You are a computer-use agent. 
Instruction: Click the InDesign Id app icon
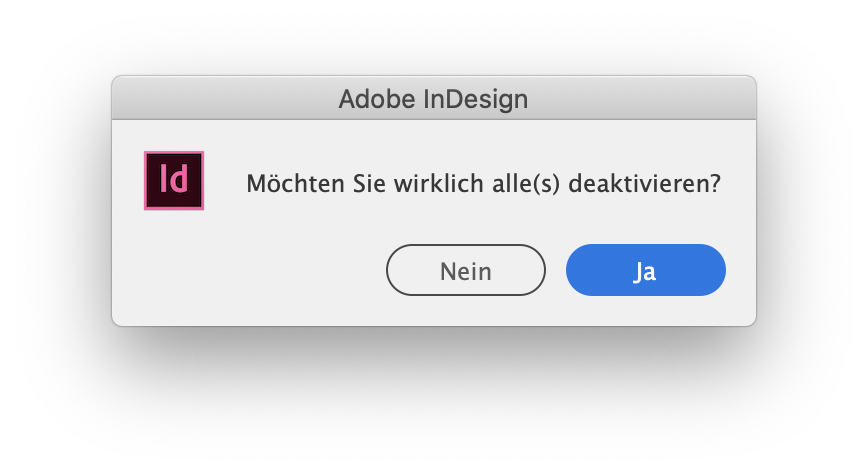(x=174, y=180)
